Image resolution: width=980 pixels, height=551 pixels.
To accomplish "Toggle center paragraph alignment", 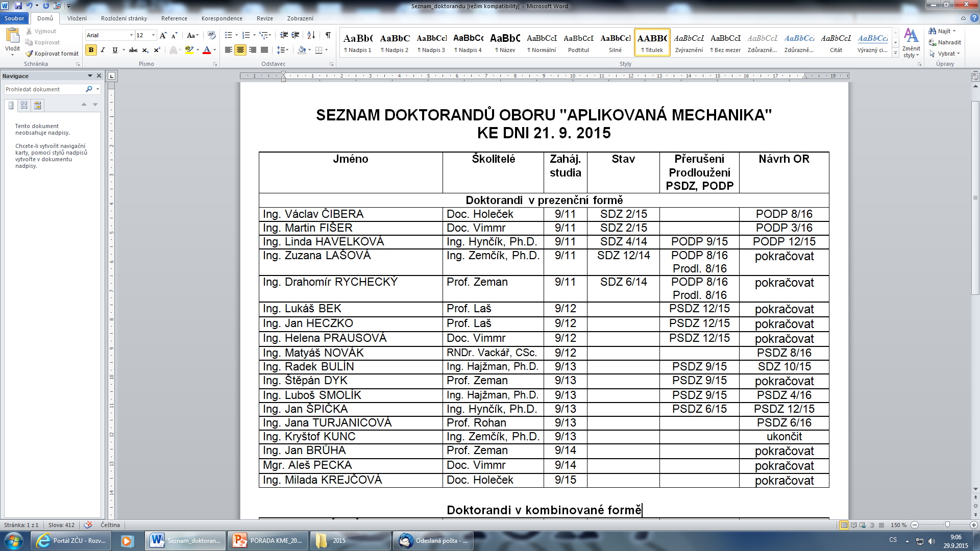I will click(x=240, y=50).
